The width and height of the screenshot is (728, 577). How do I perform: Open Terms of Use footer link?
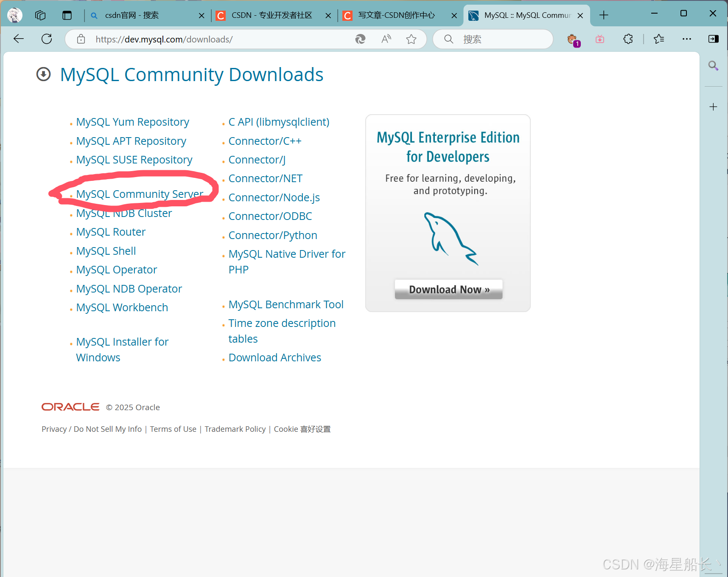pyautogui.click(x=173, y=429)
